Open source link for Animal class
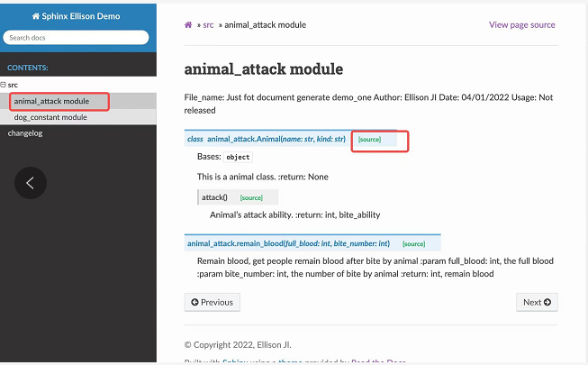The width and height of the screenshot is (588, 365). (x=369, y=140)
